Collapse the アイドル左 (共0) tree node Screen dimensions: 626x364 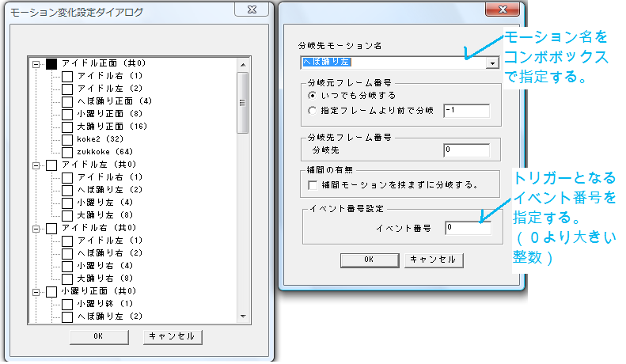36,165
